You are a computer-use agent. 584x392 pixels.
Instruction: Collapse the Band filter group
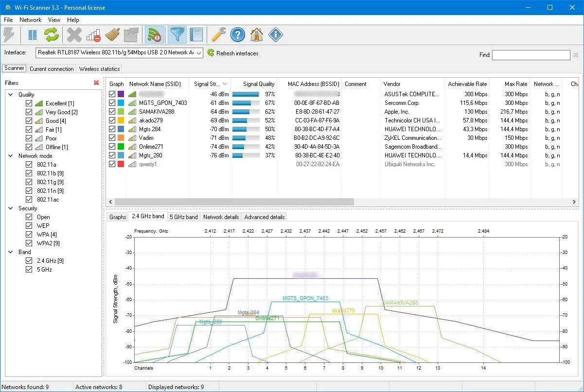(11, 252)
